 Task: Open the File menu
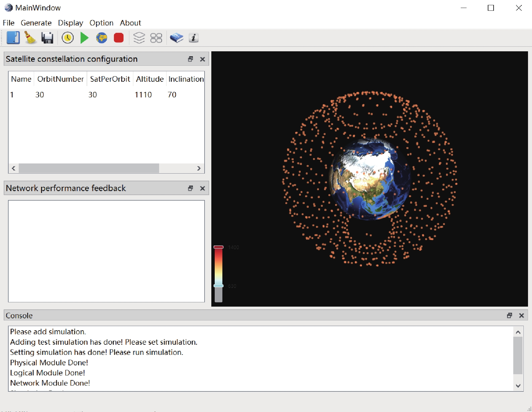[9, 23]
